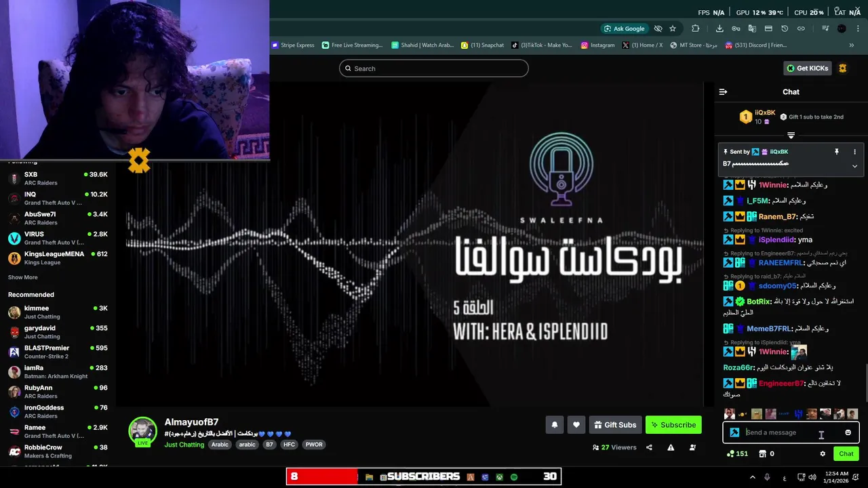Screen dimensions: 868x488
Task: Open the media control music icon in toolbar
Action: 825,28
